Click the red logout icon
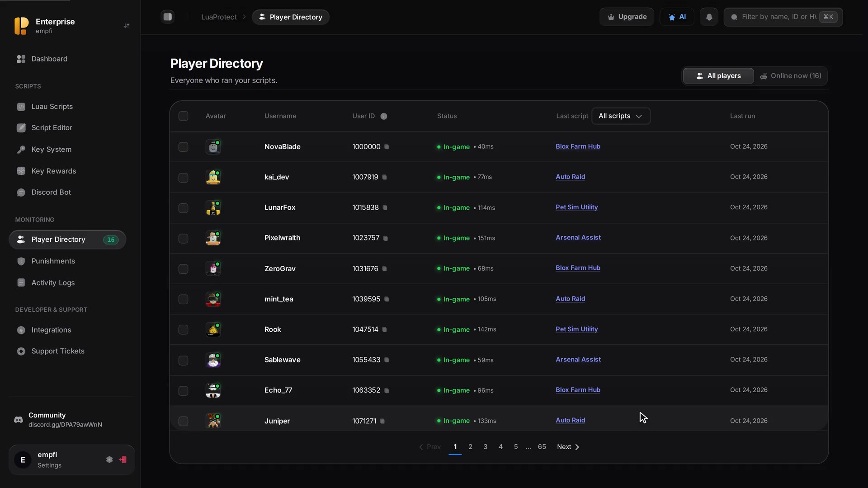 point(123,460)
